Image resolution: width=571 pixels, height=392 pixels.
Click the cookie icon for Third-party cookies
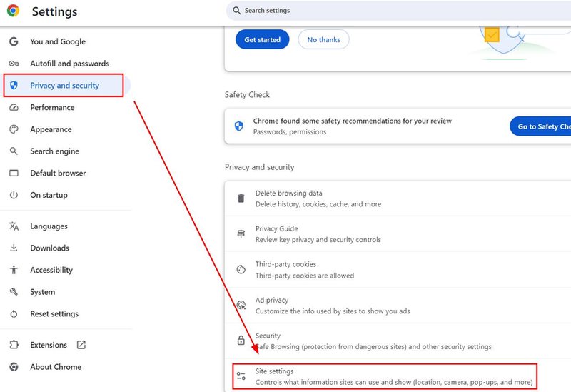coord(241,270)
